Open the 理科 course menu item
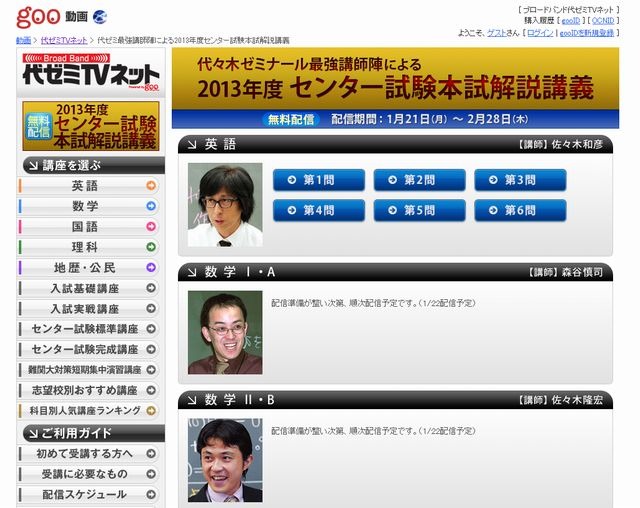 (x=89, y=247)
